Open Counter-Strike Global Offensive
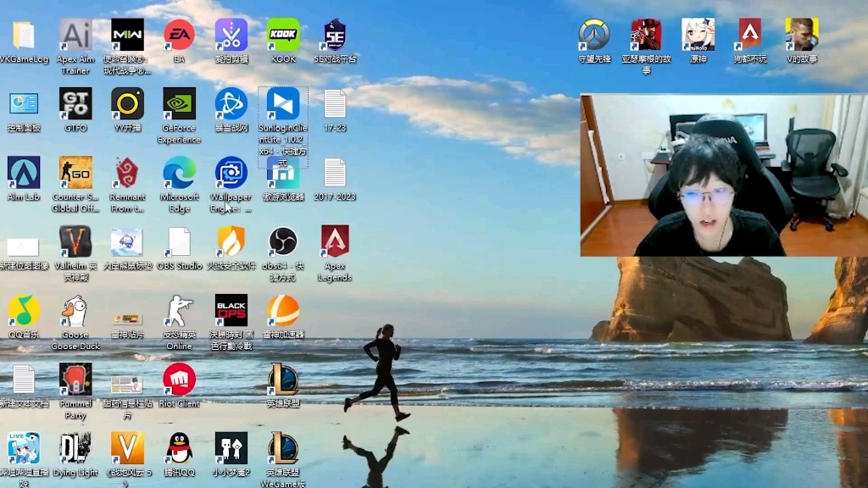 (75, 173)
